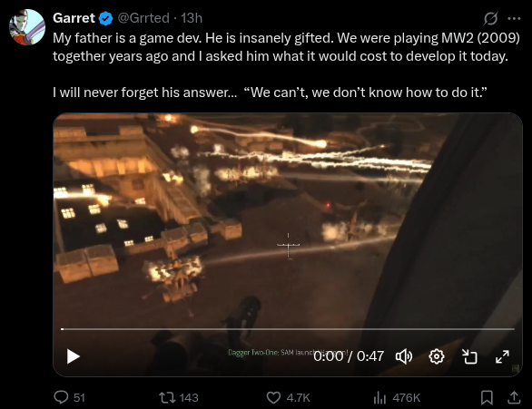View post analytics with the bar chart icon
532x409 pixels.
[379, 397]
